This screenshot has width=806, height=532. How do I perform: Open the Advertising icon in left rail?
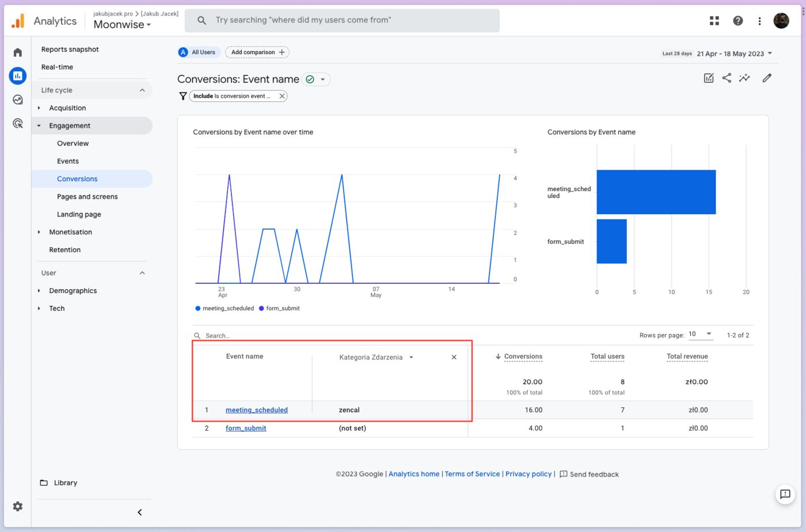18,123
